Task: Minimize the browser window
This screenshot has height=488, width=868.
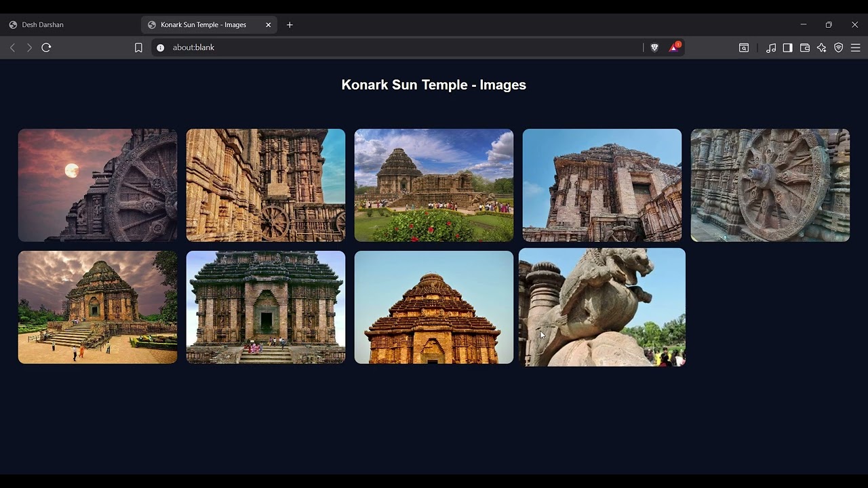Action: point(804,24)
